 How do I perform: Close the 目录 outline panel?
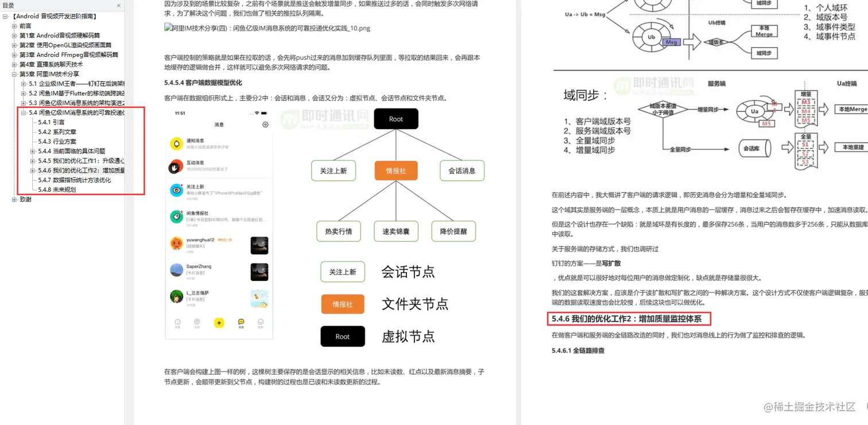point(119,6)
